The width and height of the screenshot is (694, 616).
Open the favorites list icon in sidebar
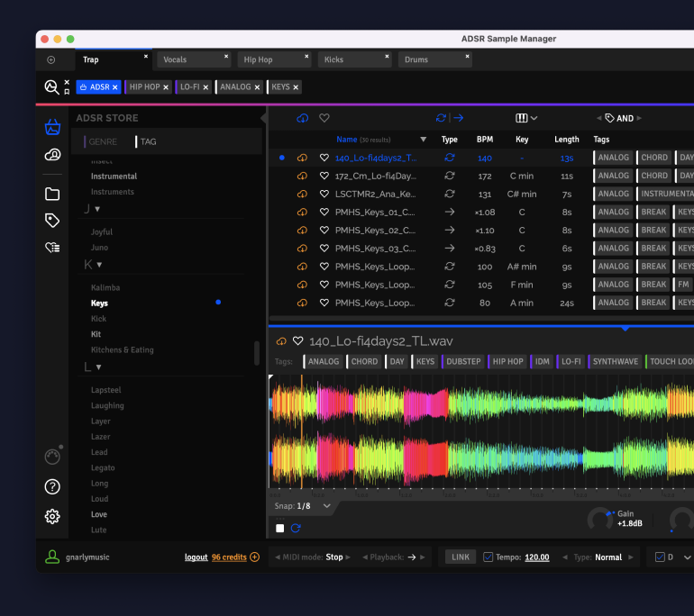coord(52,248)
